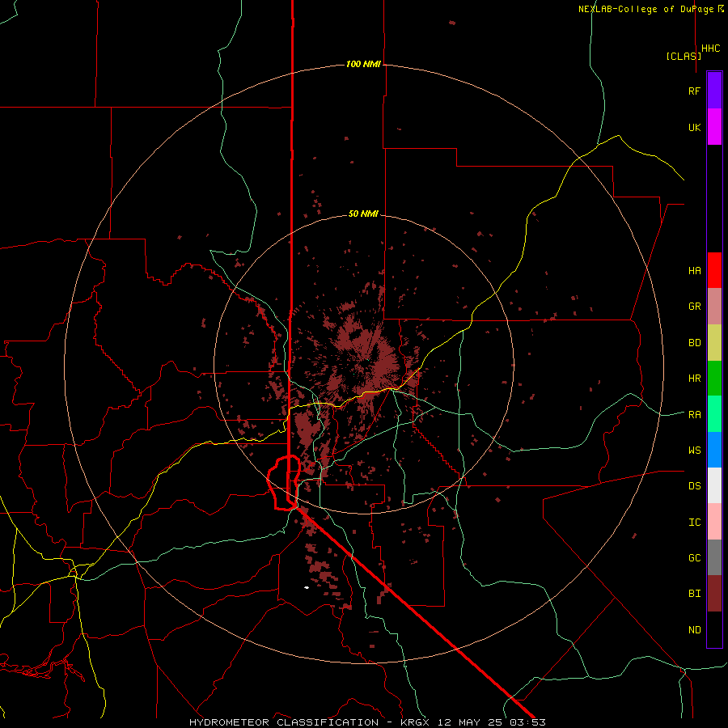Click the RF purple legend swatch

click(714, 91)
